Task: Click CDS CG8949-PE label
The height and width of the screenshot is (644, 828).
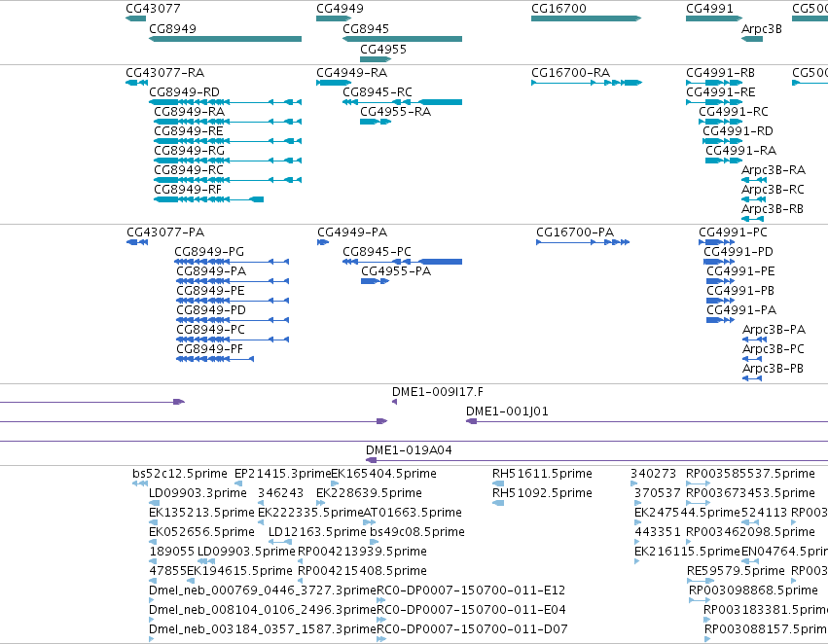Action: 211,292
